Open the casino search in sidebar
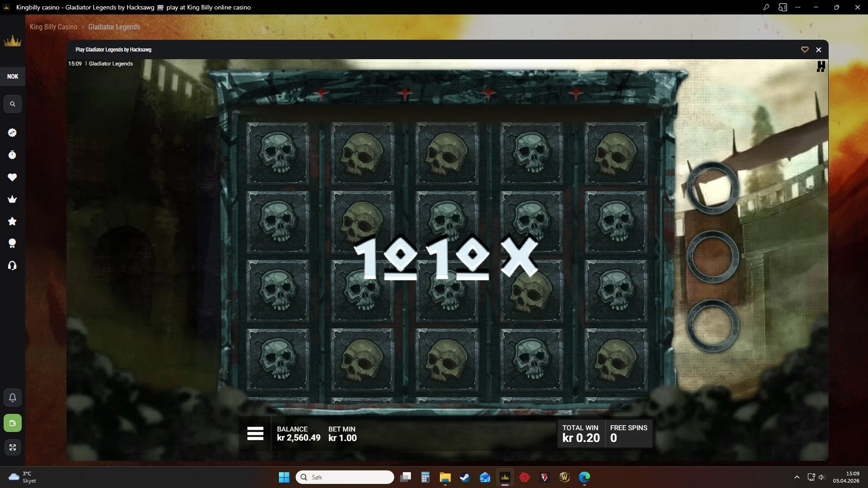Viewport: 868px width, 488px height. click(x=13, y=104)
